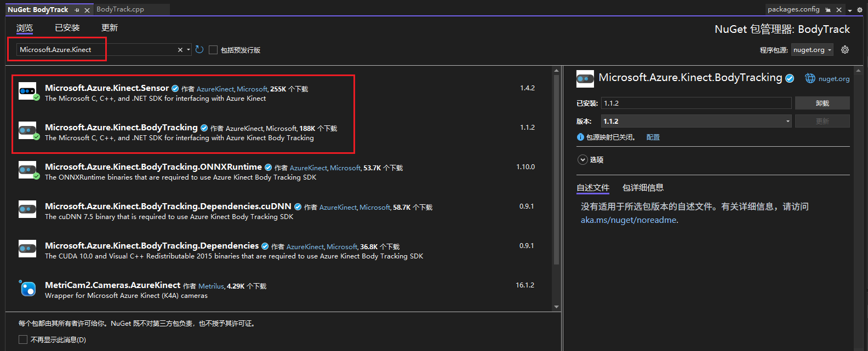
Task: Click the BodyTracking.ONNXRuntime package icon
Action: (x=27, y=170)
